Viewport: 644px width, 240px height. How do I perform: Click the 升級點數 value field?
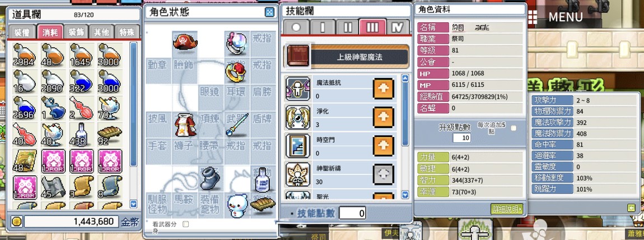(x=462, y=138)
